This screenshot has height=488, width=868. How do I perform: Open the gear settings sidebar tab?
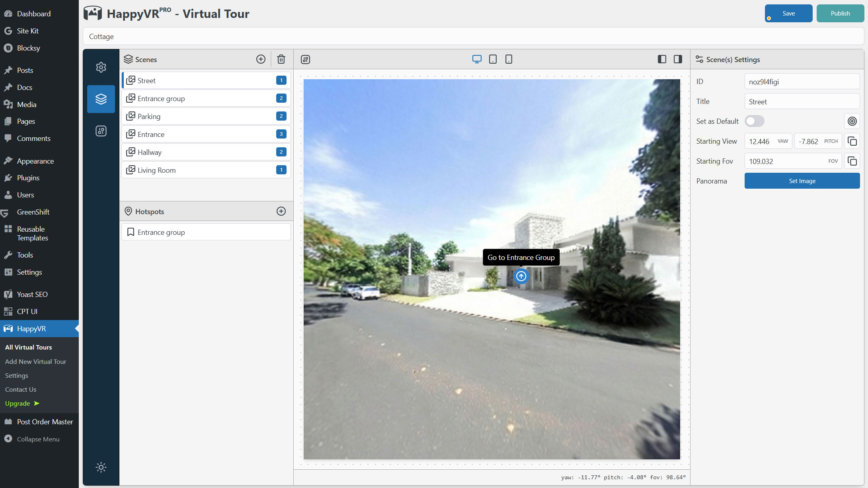coord(101,67)
